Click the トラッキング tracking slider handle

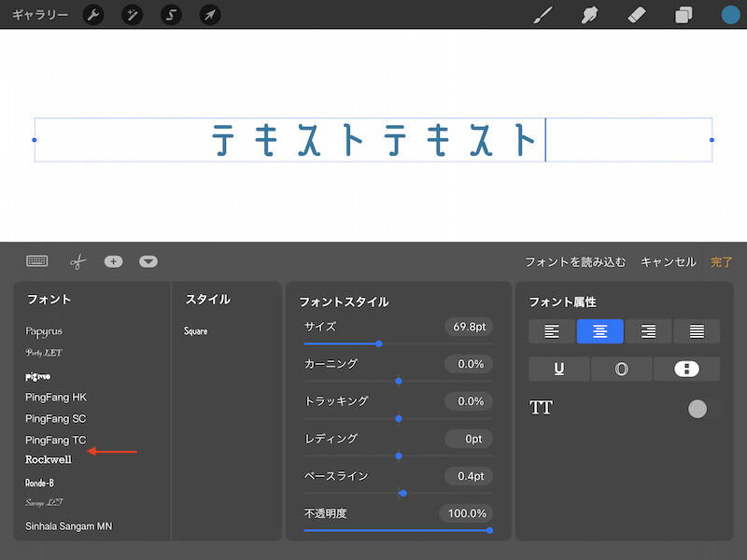[x=399, y=418]
